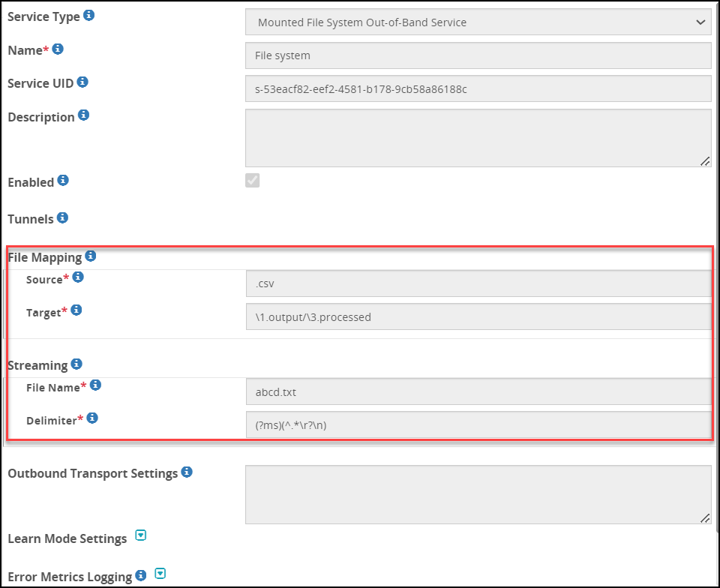720x588 pixels.
Task: Show the Streaming info icon
Action: tap(76, 364)
